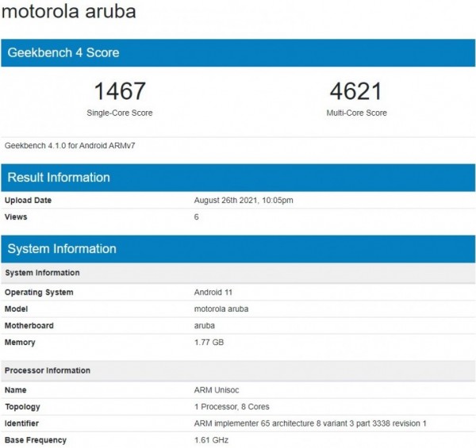Click the 'Views' row label
476x448 pixels.
(16, 217)
